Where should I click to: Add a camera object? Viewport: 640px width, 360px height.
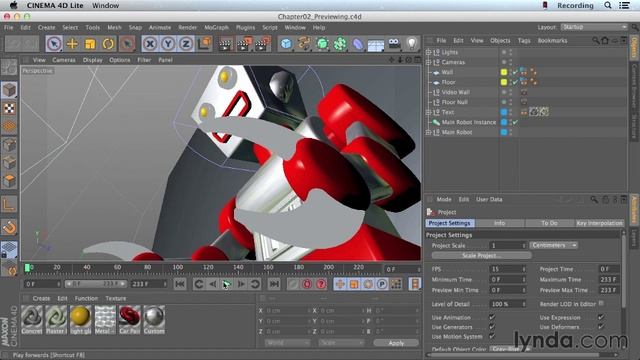coord(394,44)
